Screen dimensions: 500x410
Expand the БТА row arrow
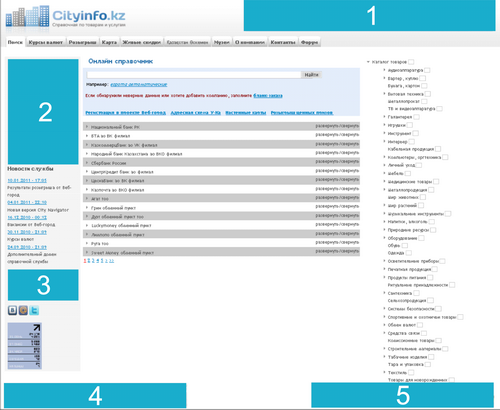pyautogui.click(x=87, y=136)
